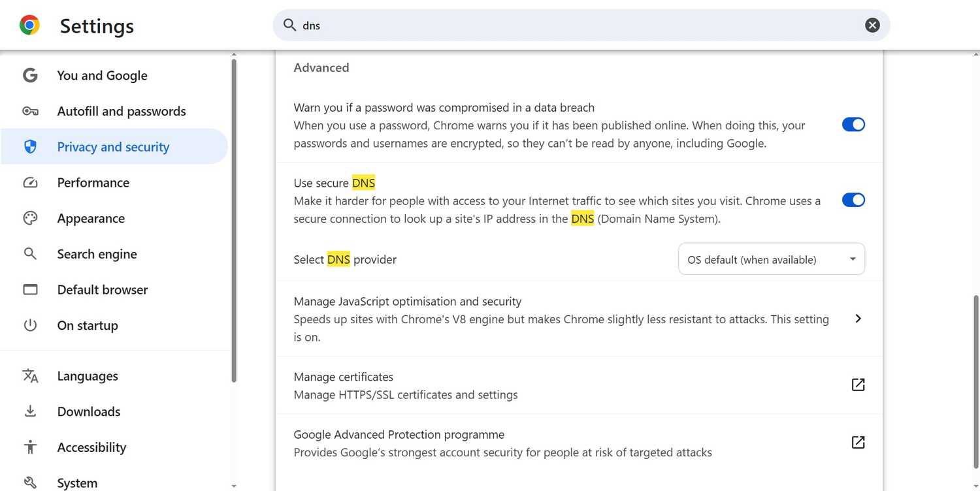Click the Chrome logo icon
Viewport: 980px width, 491px height.
point(30,25)
